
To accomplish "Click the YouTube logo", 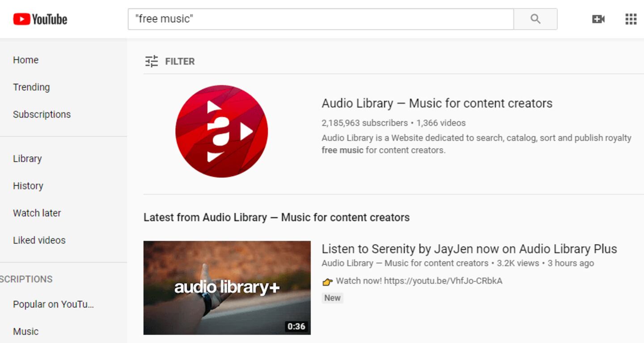I will pos(40,19).
